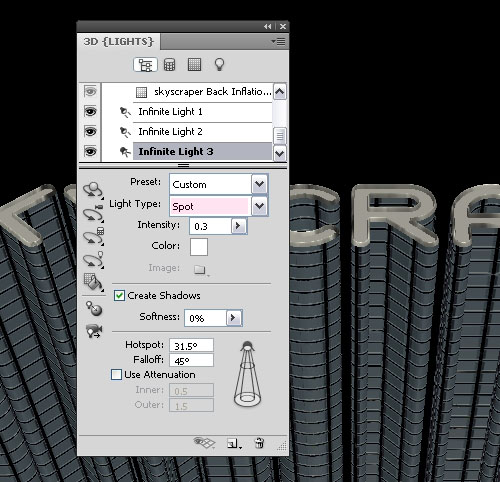Click the Move to Current View icon
The height and width of the screenshot is (482, 500).
pyautogui.click(x=94, y=331)
